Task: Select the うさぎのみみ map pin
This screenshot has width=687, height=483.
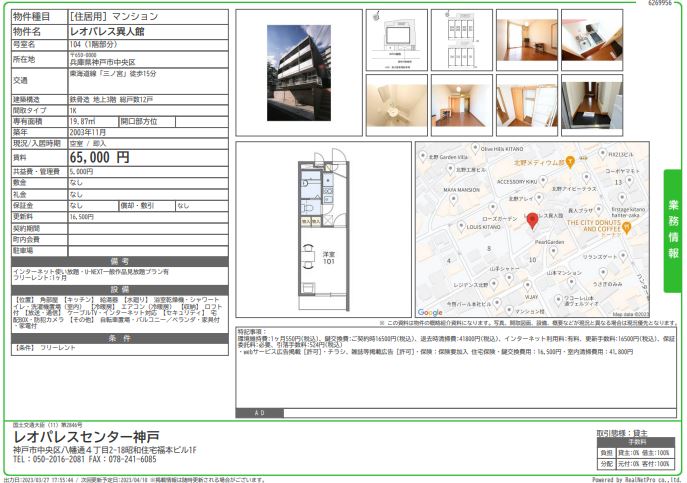Action: [603, 273]
